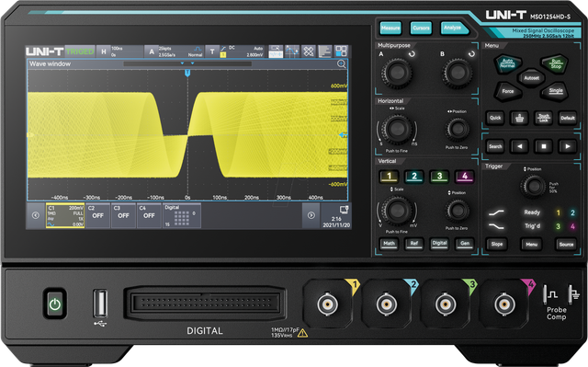Select the C1 channel tile
Image resolution: width=588 pixels, height=367 pixels.
65,215
